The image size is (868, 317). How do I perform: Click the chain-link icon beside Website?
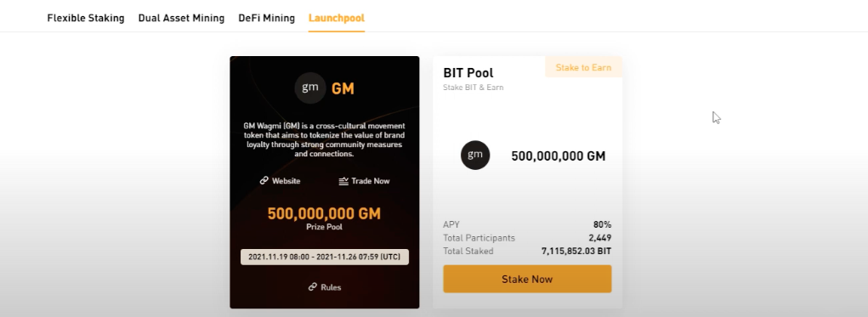click(x=264, y=181)
